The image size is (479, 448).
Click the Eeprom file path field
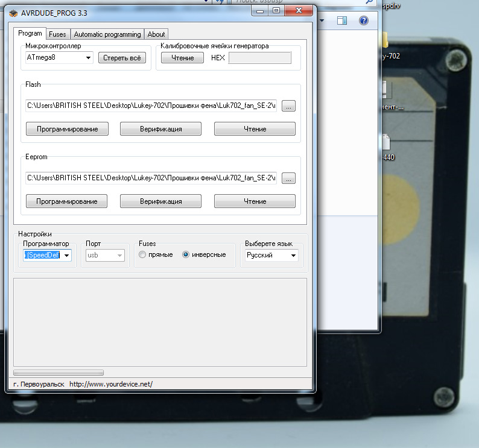tap(151, 178)
